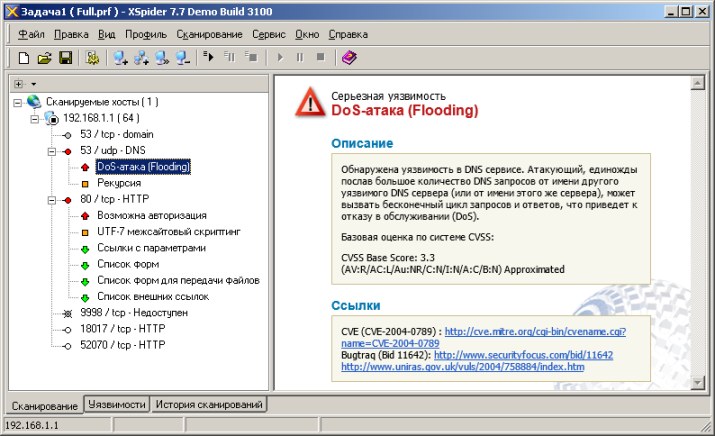Save the task with the floppy disk icon
This screenshot has width=715, height=436.
click(66, 58)
